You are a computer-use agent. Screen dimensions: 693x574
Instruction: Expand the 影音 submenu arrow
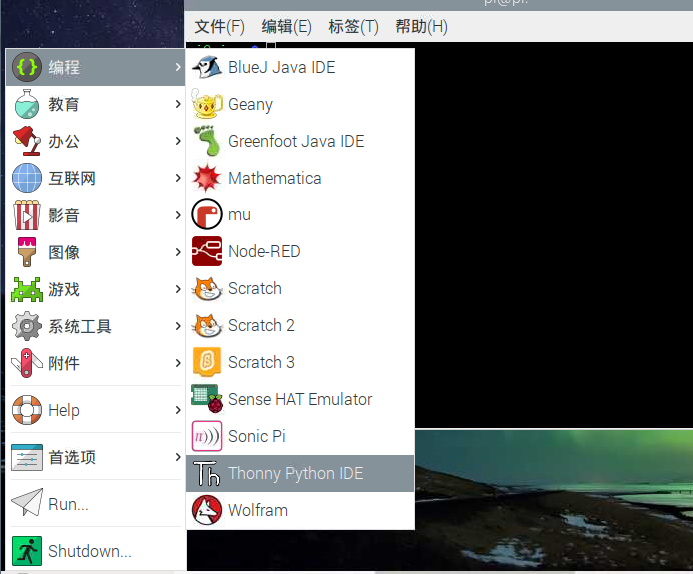coord(178,215)
